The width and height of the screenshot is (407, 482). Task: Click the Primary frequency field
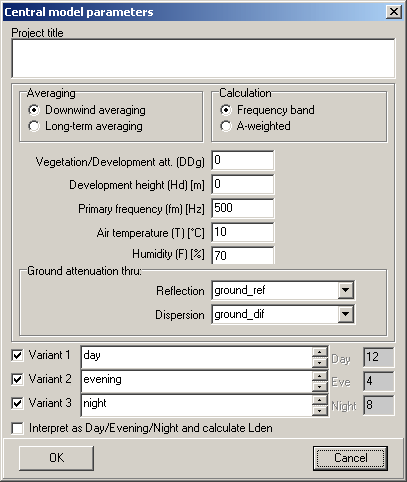tap(243, 208)
